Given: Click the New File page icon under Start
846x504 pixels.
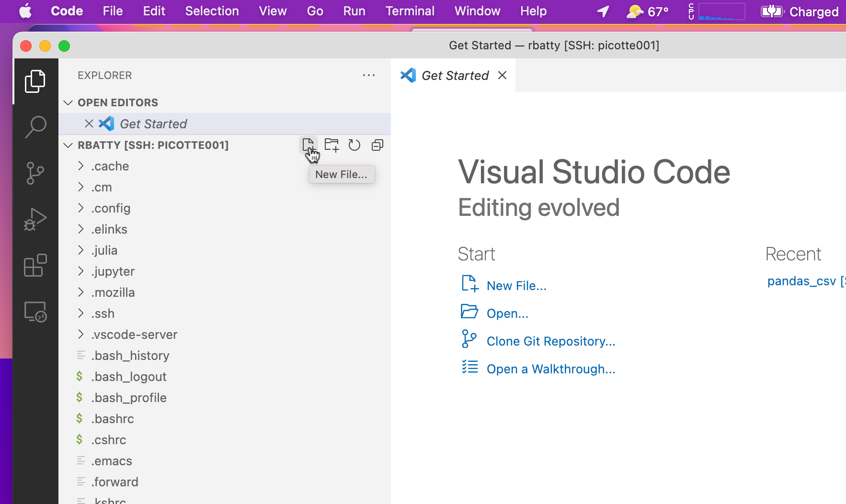Looking at the screenshot, I should click(x=470, y=283).
